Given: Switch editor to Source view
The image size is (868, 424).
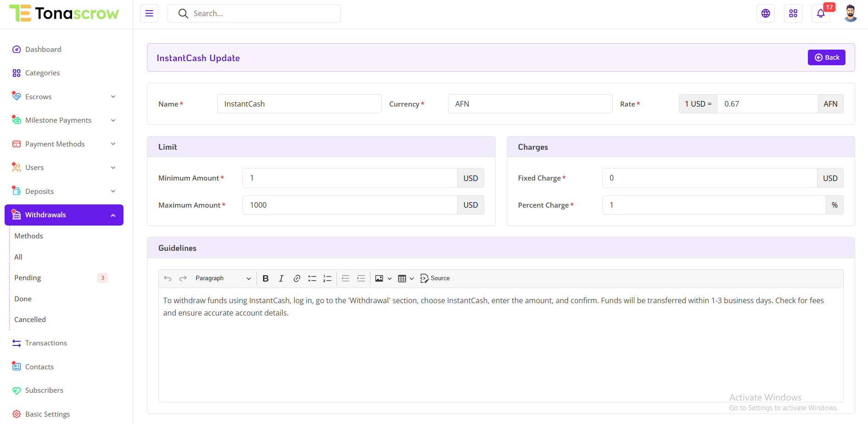Looking at the screenshot, I should (x=435, y=278).
